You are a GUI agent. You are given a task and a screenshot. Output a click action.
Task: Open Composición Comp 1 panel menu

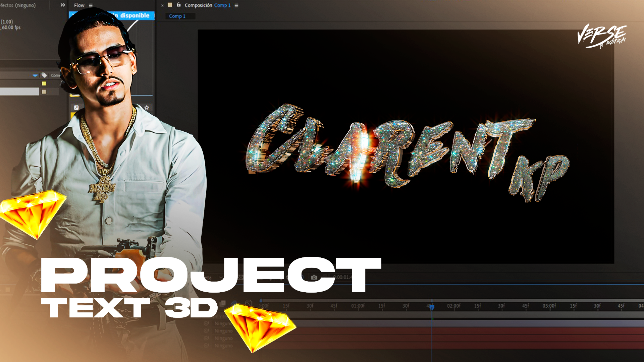click(x=236, y=5)
